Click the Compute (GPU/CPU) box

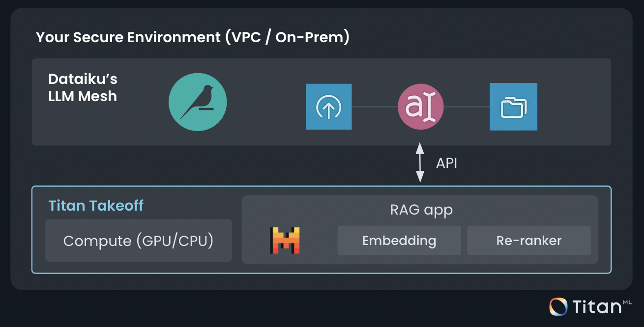point(138,241)
